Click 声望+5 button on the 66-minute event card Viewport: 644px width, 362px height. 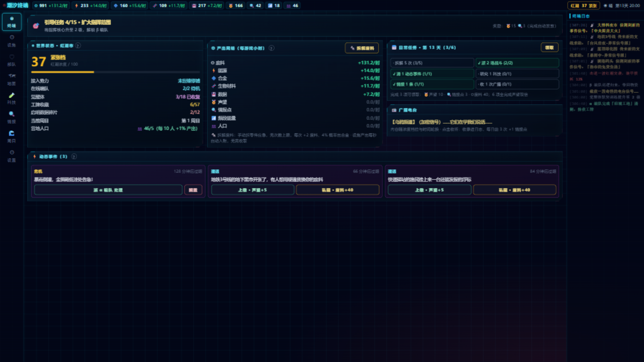253,190
